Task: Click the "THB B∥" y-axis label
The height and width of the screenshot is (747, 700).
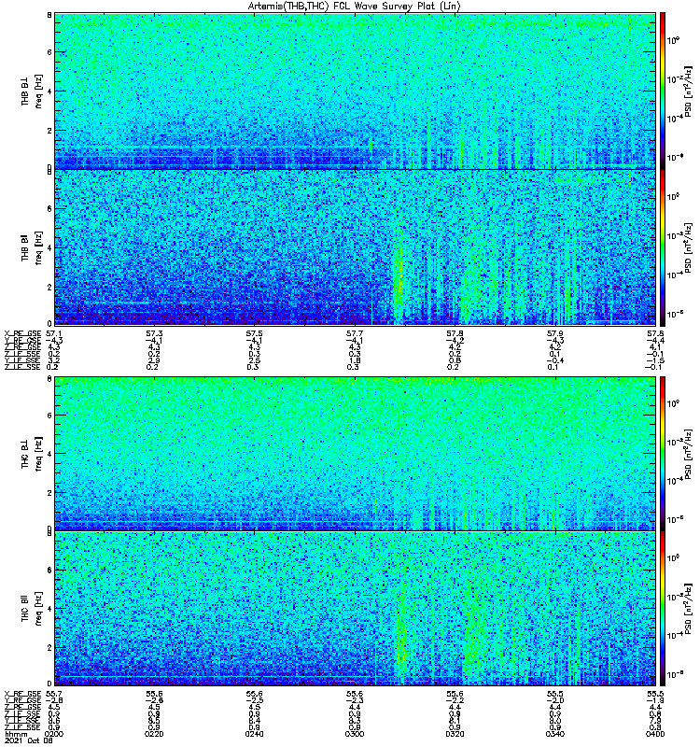Action: [x=25, y=247]
